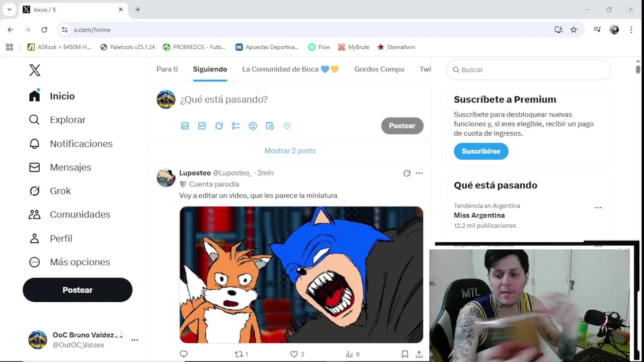The image size is (644, 362).
Task: Repost the Luposteo post
Action: click(x=242, y=354)
